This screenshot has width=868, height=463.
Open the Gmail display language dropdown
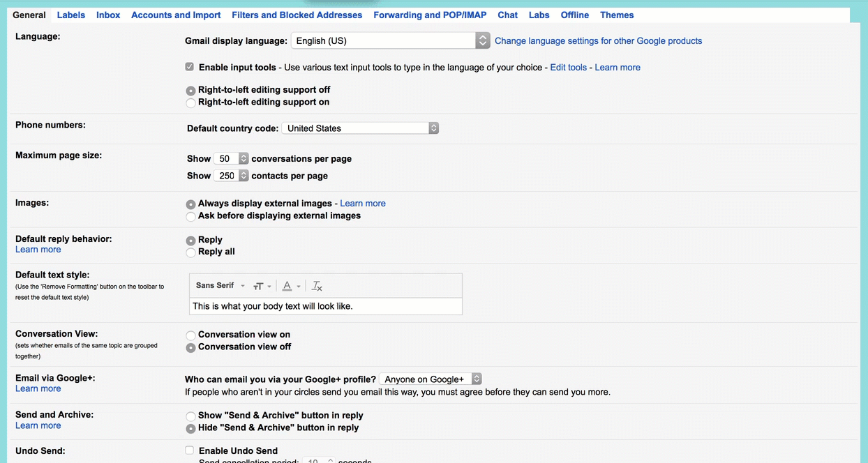390,40
